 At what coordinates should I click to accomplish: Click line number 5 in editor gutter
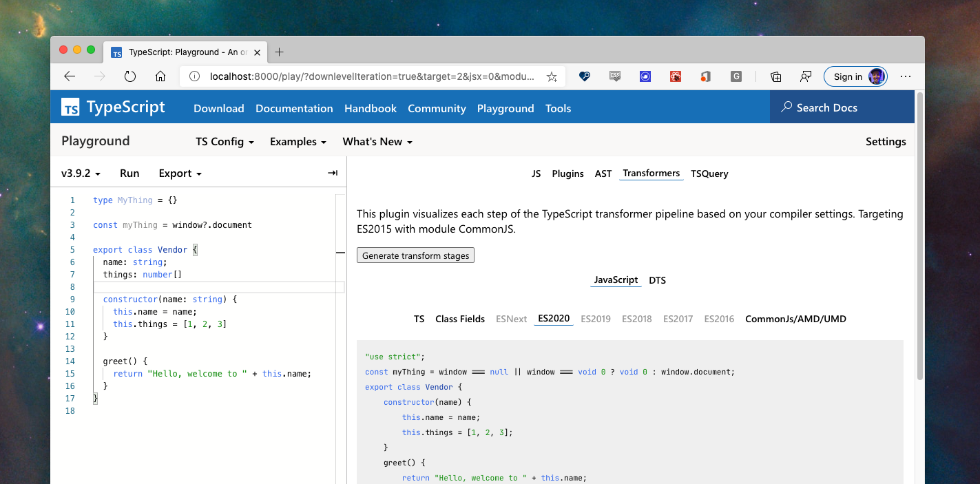72,250
